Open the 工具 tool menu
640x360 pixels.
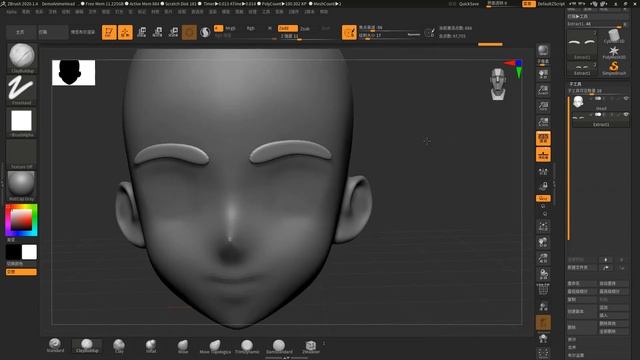point(266,12)
